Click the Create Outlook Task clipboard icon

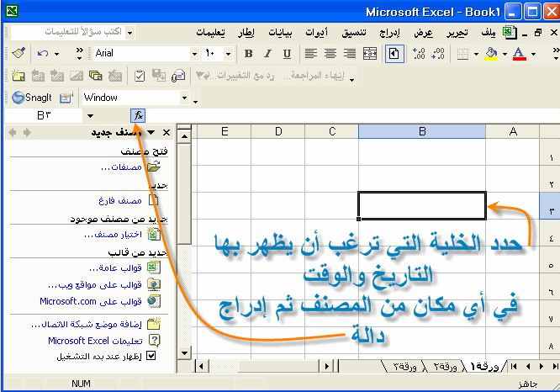click(x=140, y=76)
